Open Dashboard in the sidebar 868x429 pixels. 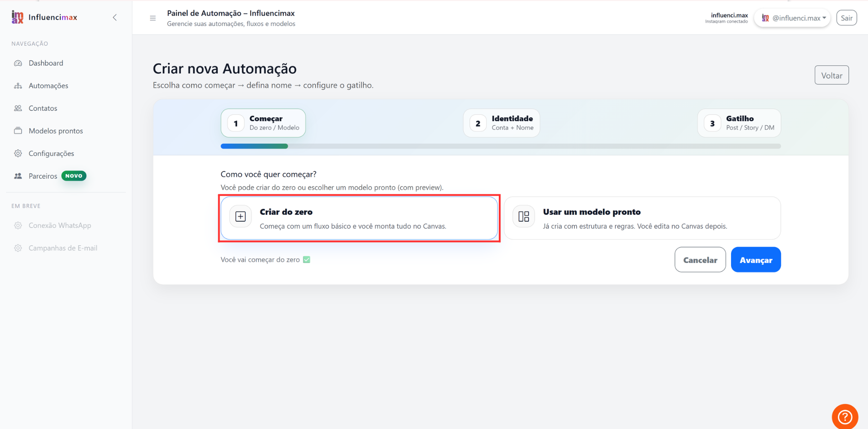[x=46, y=63]
